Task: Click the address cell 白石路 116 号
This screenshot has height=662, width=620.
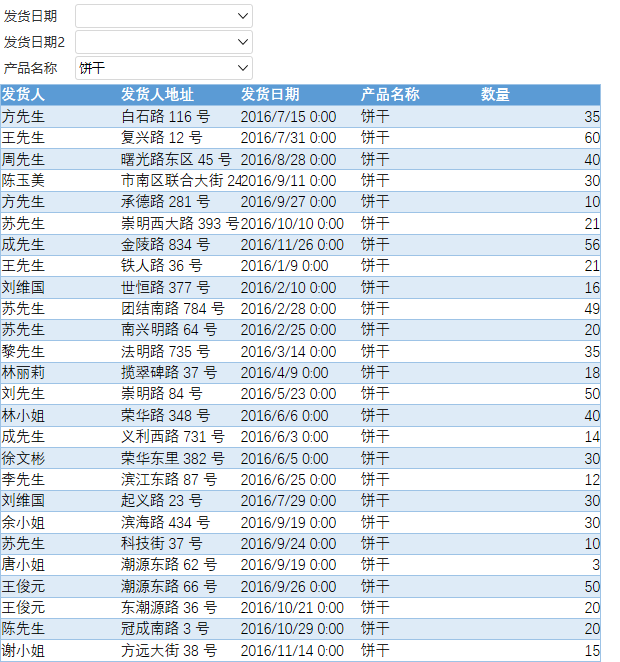Action: coord(165,117)
